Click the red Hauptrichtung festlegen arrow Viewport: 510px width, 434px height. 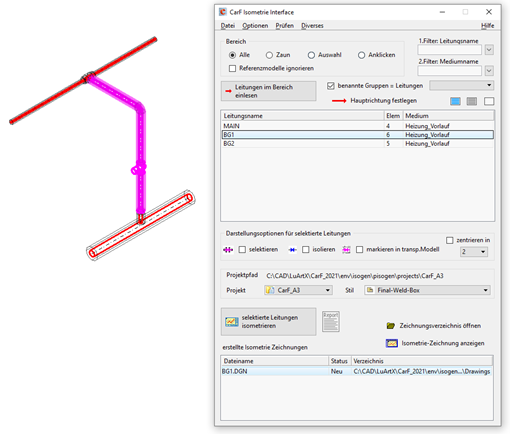pyautogui.click(x=339, y=101)
